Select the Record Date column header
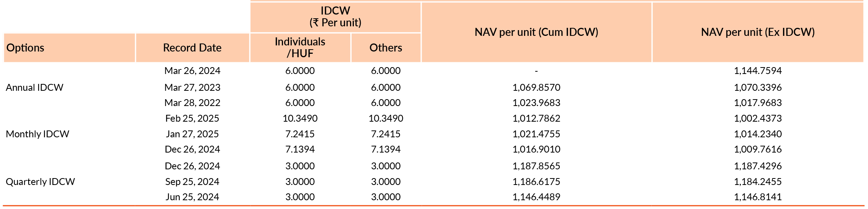 click(192, 48)
